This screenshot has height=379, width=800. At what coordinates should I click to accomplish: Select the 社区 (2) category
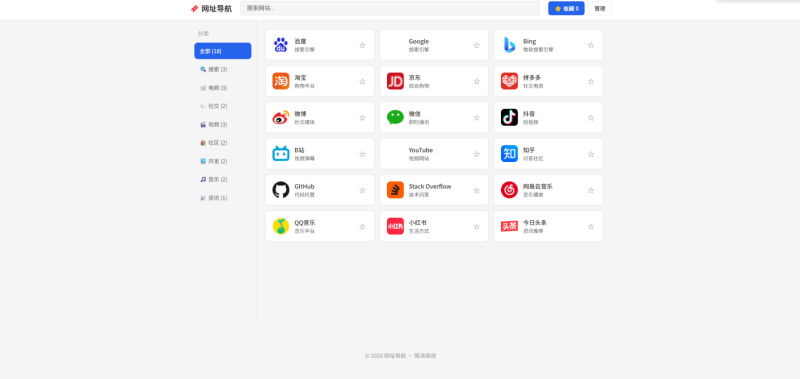coord(222,143)
